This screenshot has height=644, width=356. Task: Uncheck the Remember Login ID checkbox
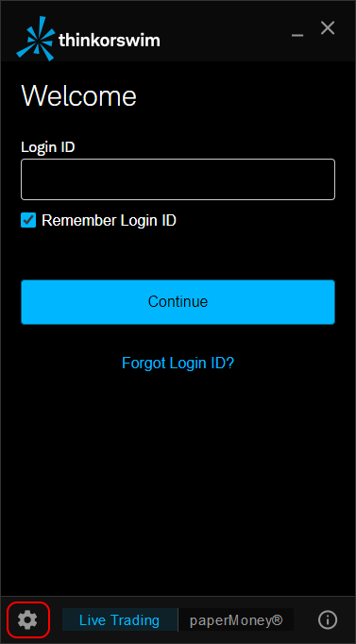coord(28,221)
